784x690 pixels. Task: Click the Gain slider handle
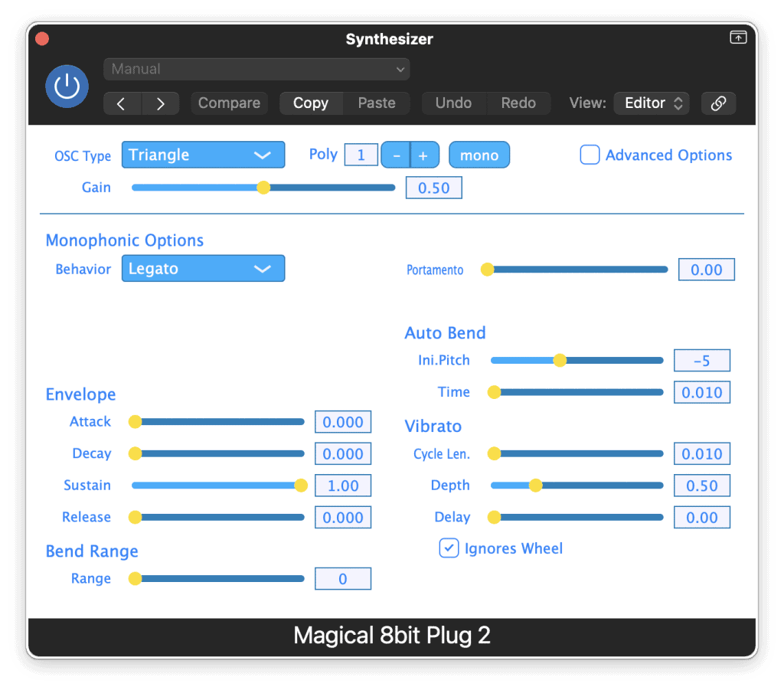pyautogui.click(x=263, y=188)
